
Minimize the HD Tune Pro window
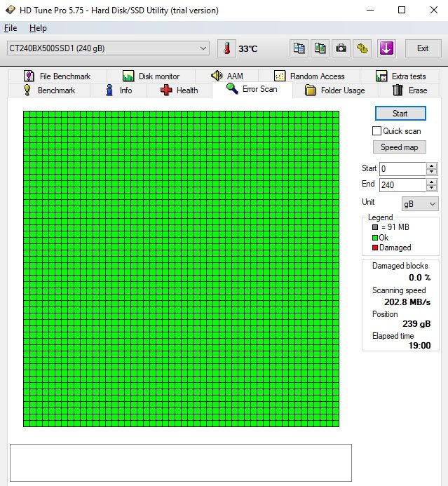370,10
